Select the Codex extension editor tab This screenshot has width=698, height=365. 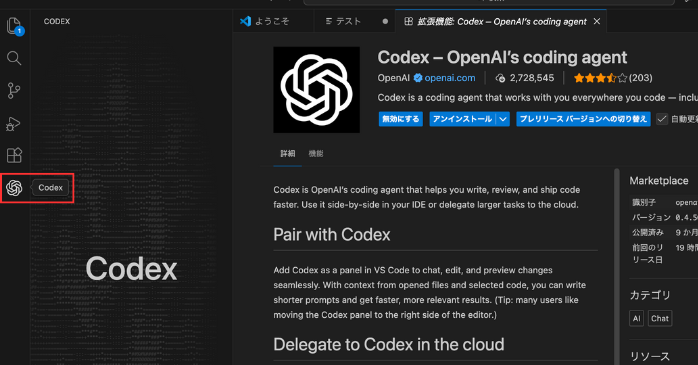pyautogui.click(x=501, y=21)
